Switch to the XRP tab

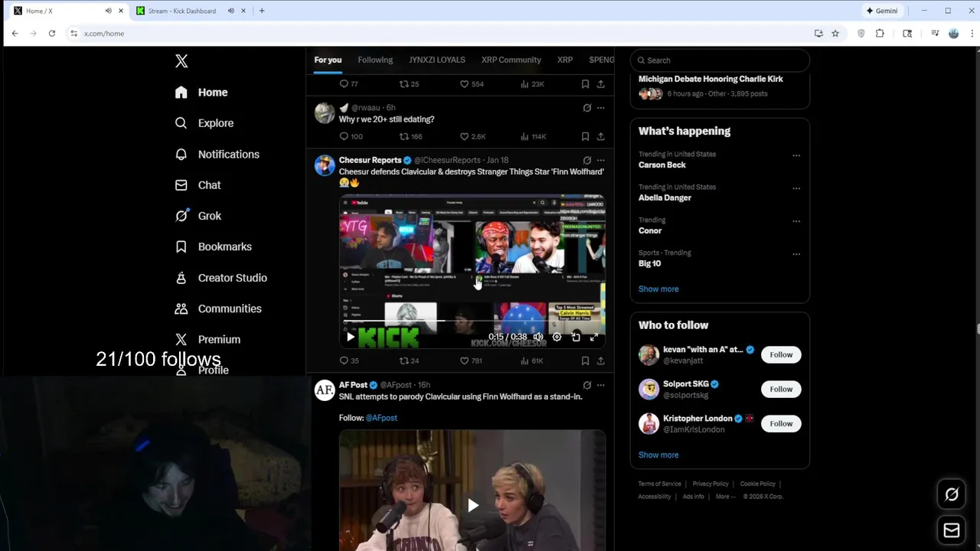[x=565, y=60]
